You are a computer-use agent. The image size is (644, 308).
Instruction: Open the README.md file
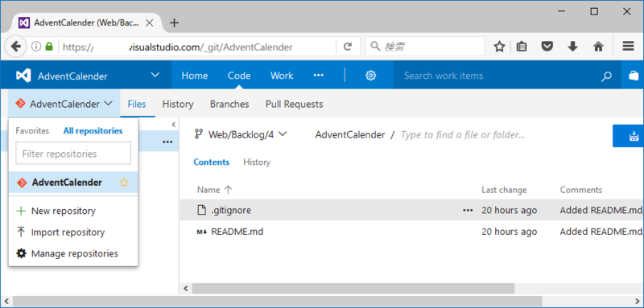point(237,232)
